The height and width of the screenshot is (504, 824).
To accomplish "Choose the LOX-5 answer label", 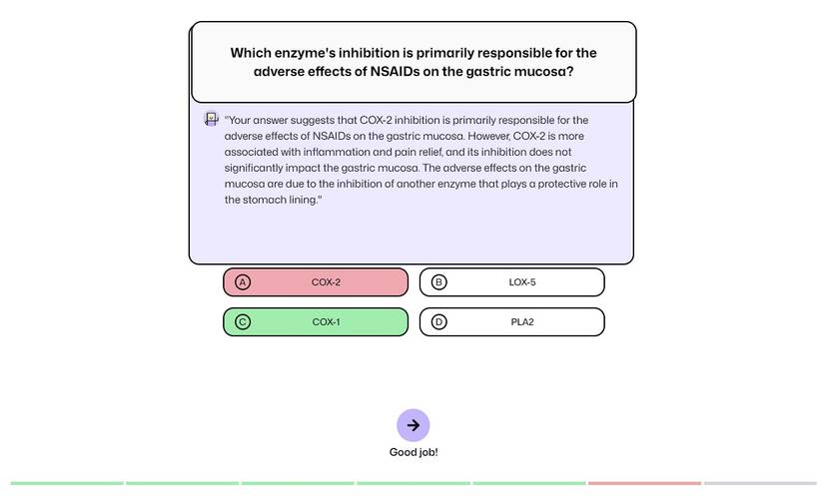I will [x=522, y=282].
